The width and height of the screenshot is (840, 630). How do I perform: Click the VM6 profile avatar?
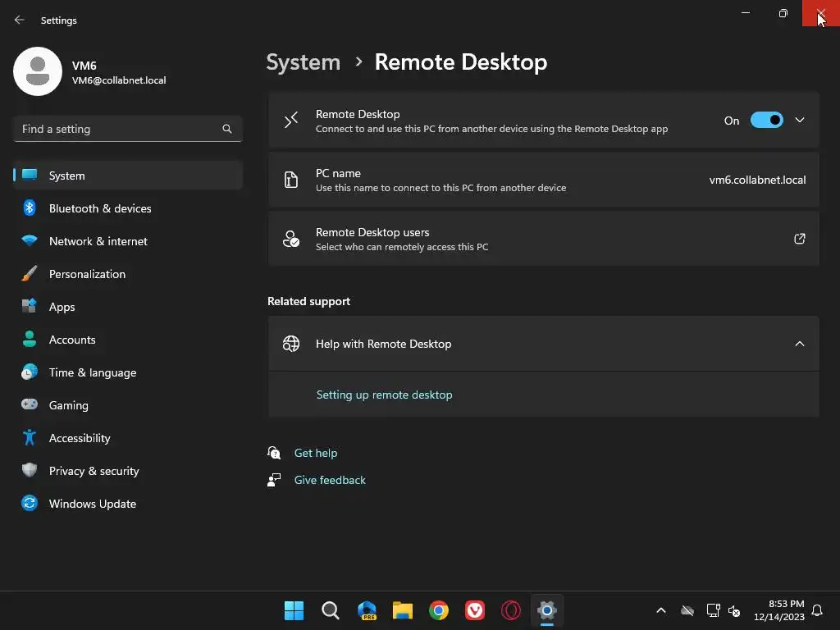(x=38, y=71)
